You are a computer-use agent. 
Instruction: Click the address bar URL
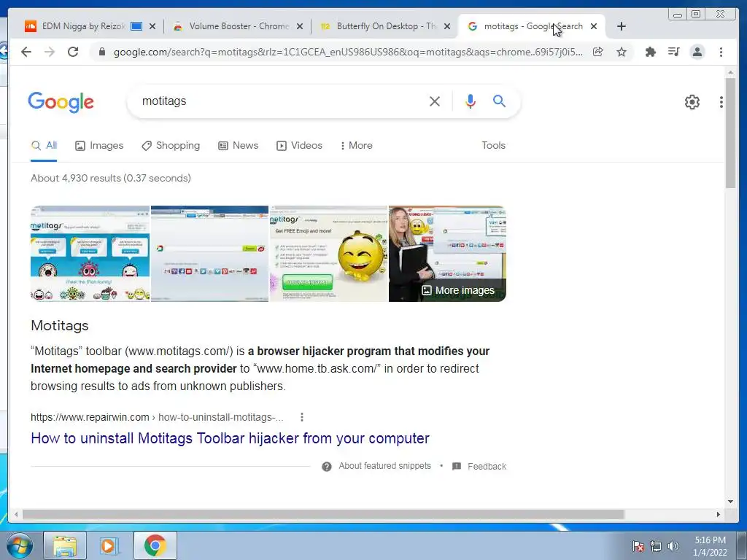click(x=348, y=52)
